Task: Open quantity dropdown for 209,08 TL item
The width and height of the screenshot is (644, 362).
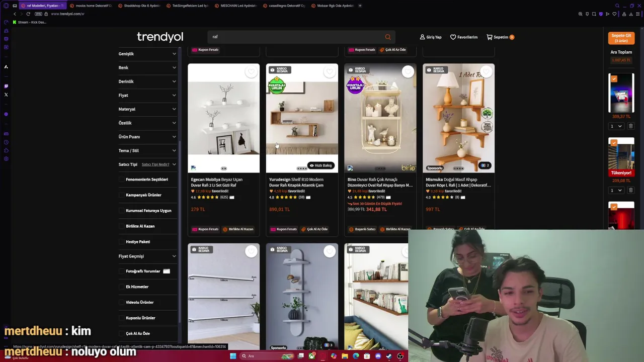Action: [x=616, y=190]
